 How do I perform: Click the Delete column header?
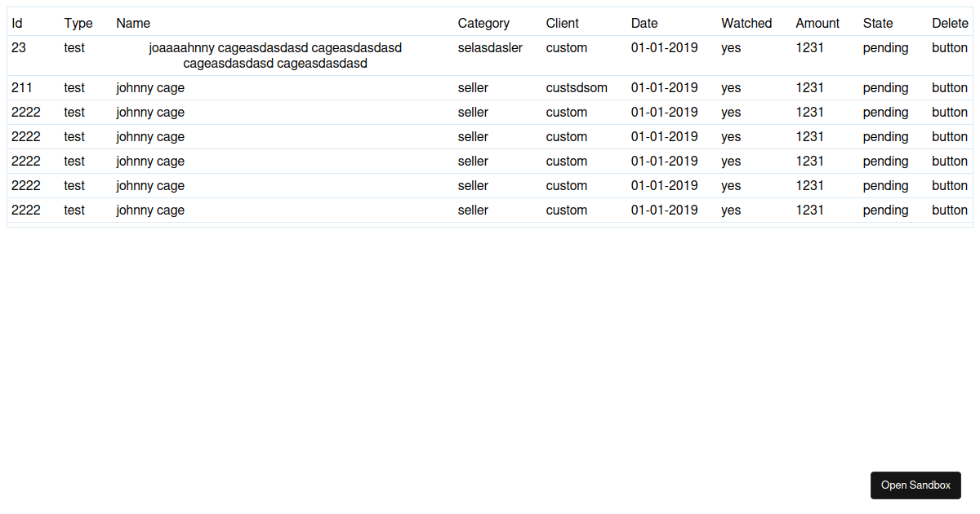tap(949, 23)
